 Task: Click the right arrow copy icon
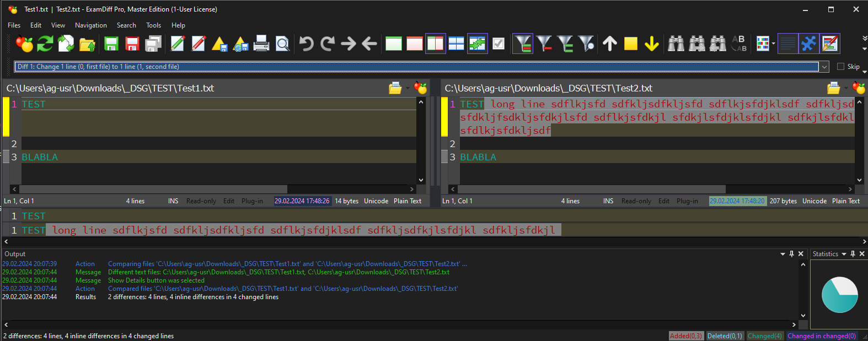[349, 44]
